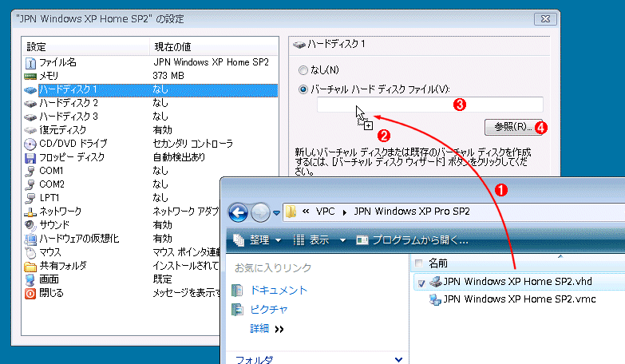This screenshot has width=625, height=364.
Task: Click the .vmc file icon in Explorer
Action: [x=435, y=299]
